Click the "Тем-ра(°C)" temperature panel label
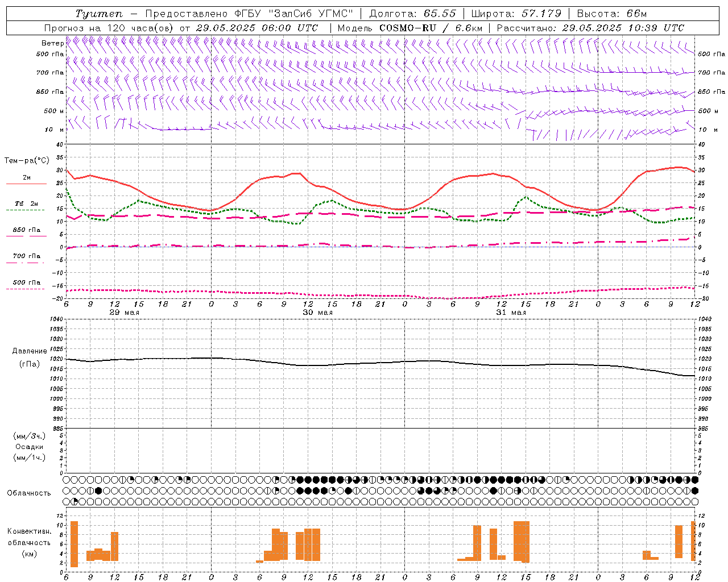Viewport: 728px width, 582px height. coord(27,161)
